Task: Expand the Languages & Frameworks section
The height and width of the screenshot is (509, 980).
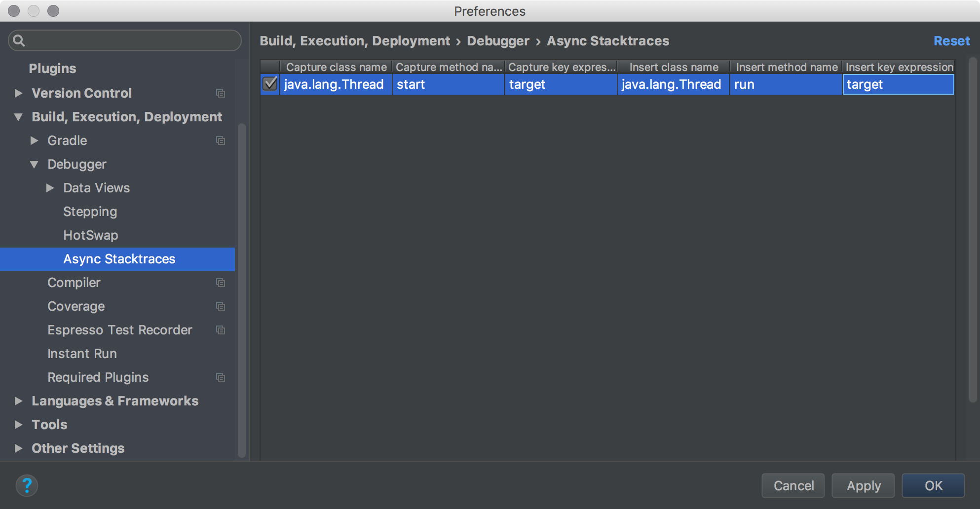Action: click(x=18, y=401)
